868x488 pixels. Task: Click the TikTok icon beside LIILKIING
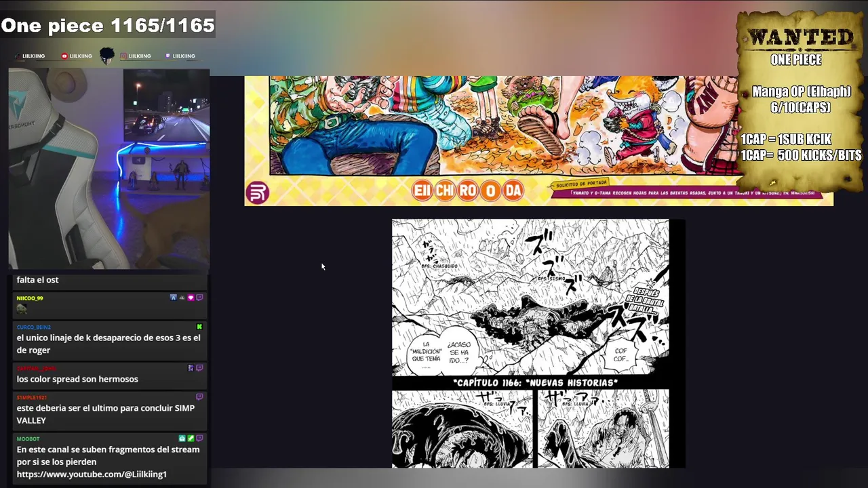tap(18, 56)
